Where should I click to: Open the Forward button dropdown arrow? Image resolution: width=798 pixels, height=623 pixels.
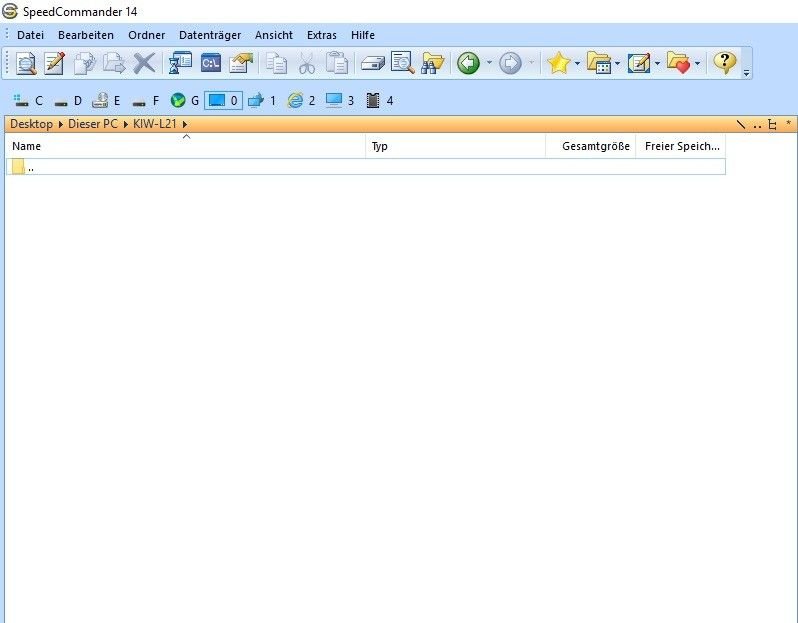pos(531,63)
